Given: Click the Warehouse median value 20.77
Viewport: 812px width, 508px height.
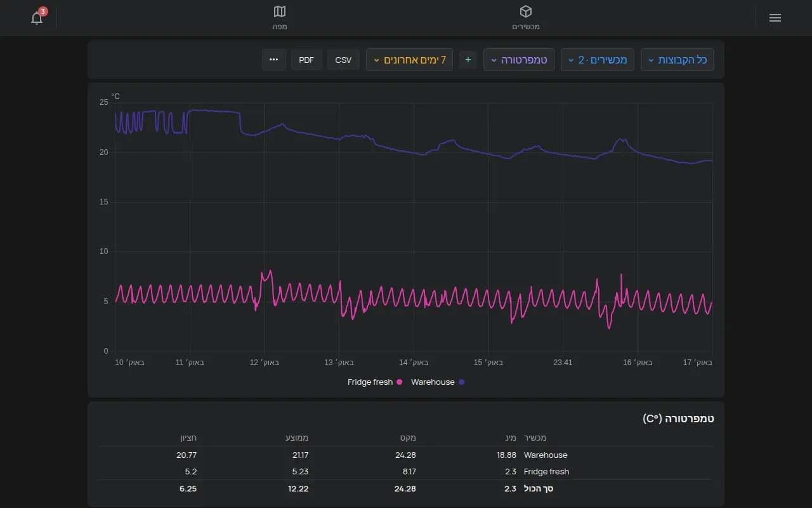Looking at the screenshot, I should (187, 455).
